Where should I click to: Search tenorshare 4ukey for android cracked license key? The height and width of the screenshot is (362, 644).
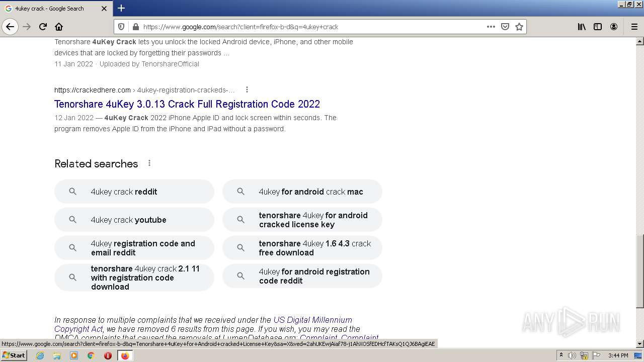click(302, 220)
